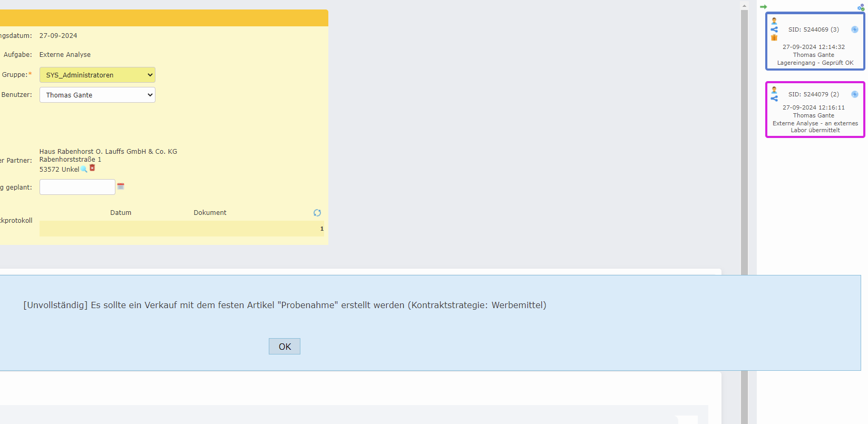Click the status Lagereingang - Geprüft OK

click(815, 63)
